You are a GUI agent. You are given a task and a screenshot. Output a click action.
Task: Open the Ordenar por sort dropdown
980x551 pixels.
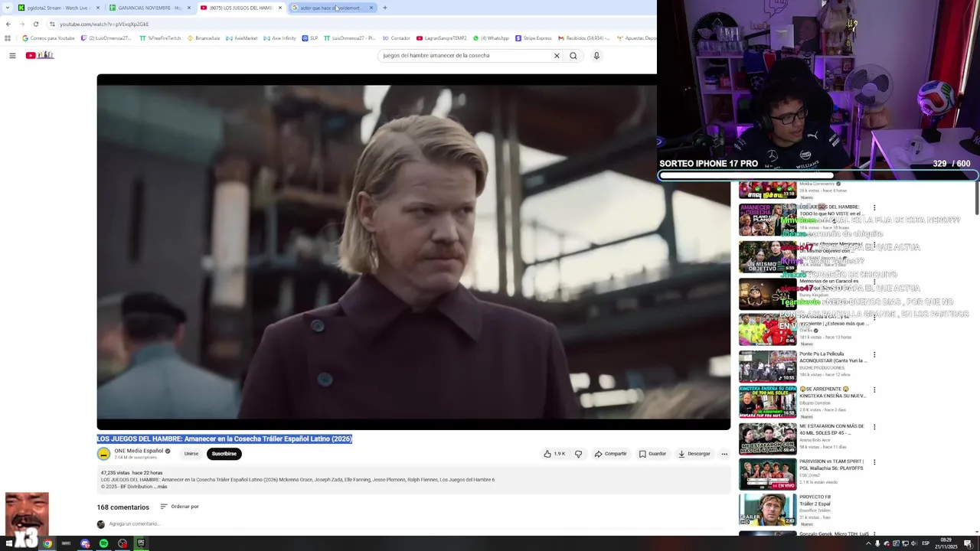179,507
